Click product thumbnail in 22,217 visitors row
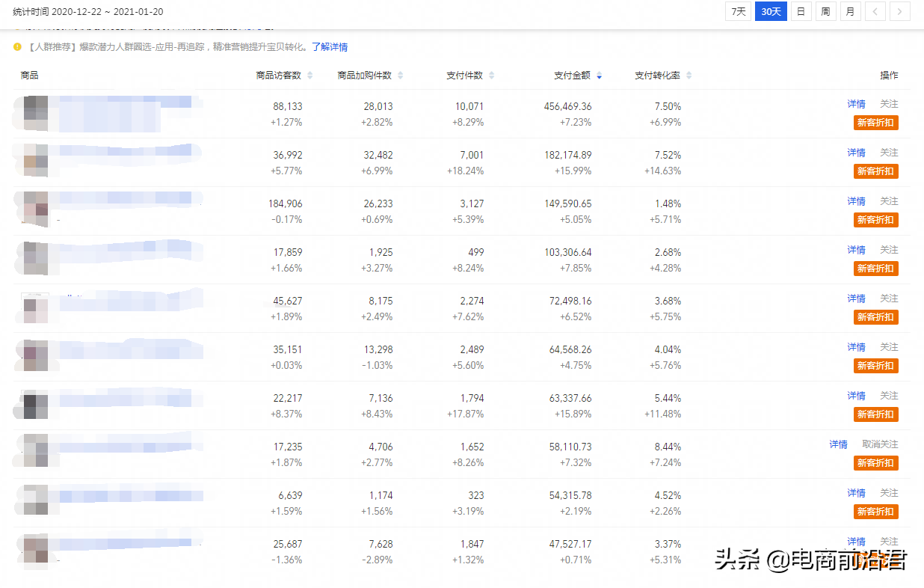This screenshot has width=924, height=588. click(x=35, y=404)
